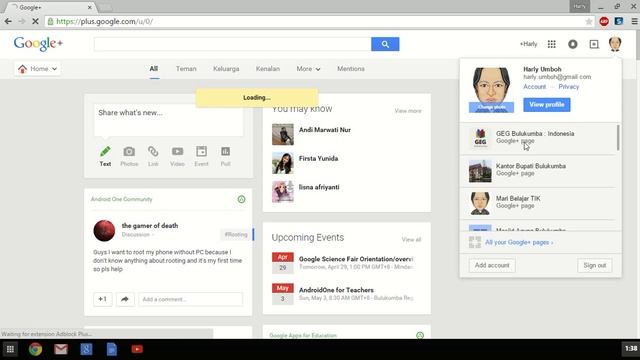This screenshot has height=360, width=640.
Task: Open the Chrome hamburger menu
Action: 634,22
